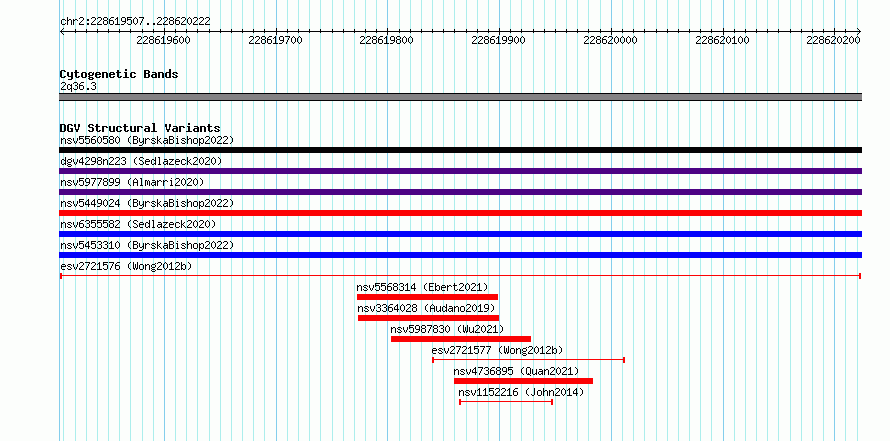The image size is (890, 441).
Task: Select the blue nsv5453310 variant bar
Action: pos(460,255)
